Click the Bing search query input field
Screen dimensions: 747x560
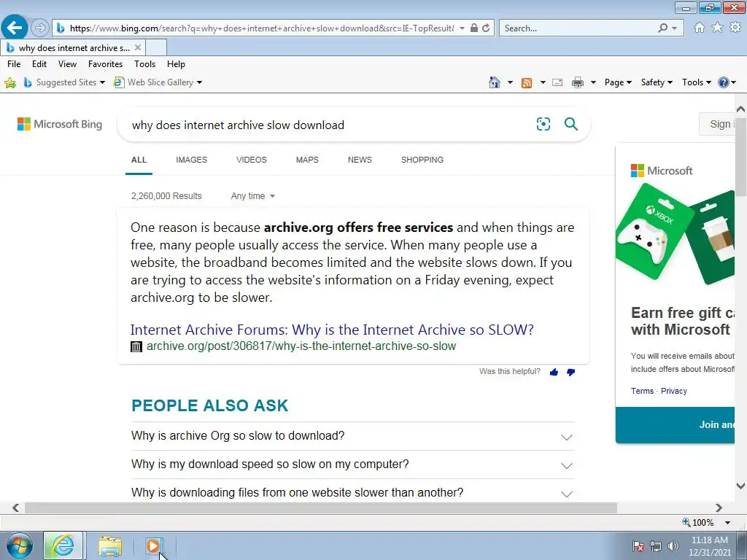(x=329, y=125)
